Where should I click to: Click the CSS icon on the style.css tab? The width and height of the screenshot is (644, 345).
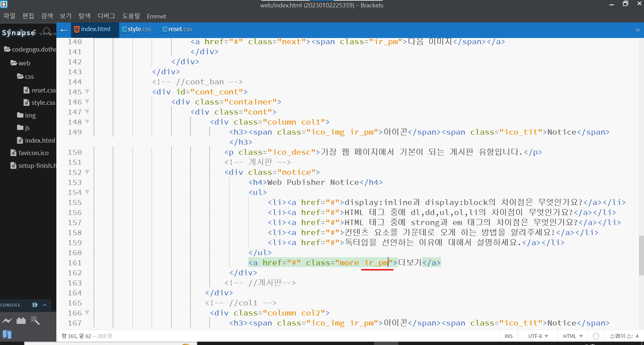point(124,29)
